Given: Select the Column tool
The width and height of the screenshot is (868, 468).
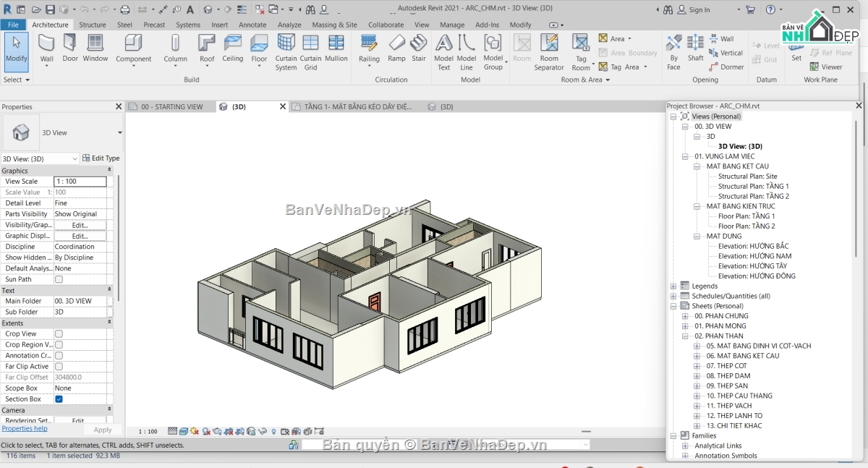Looking at the screenshot, I should tap(175, 49).
